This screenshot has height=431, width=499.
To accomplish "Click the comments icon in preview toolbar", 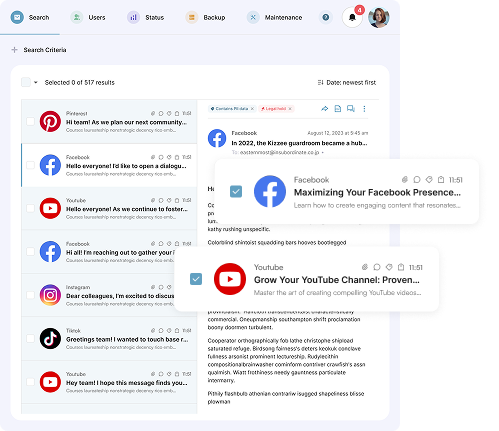I will tap(351, 109).
